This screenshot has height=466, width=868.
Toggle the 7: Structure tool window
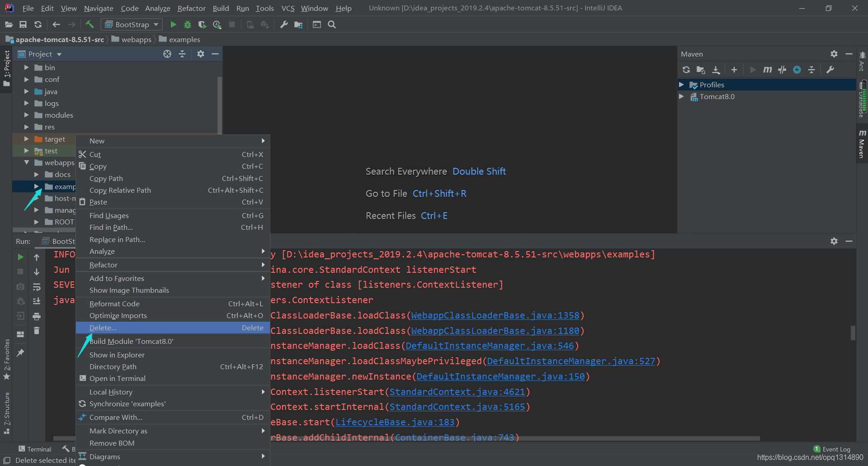6,413
